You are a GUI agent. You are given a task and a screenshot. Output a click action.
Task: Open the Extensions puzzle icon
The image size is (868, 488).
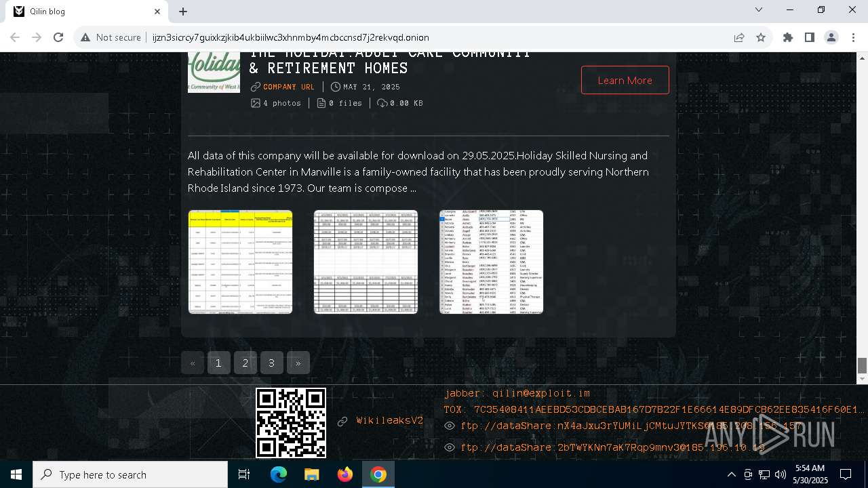[788, 37]
